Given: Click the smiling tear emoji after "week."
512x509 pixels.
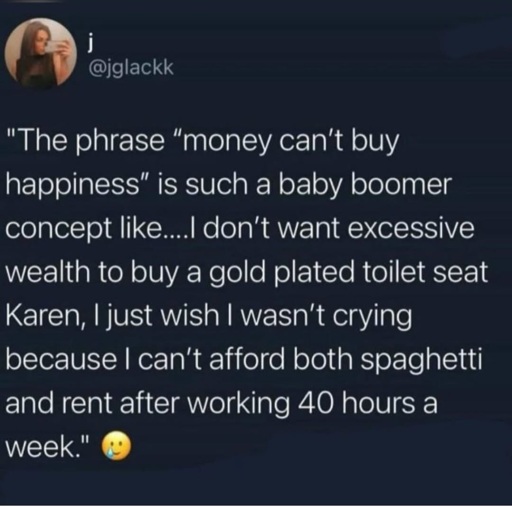Looking at the screenshot, I should (116, 446).
